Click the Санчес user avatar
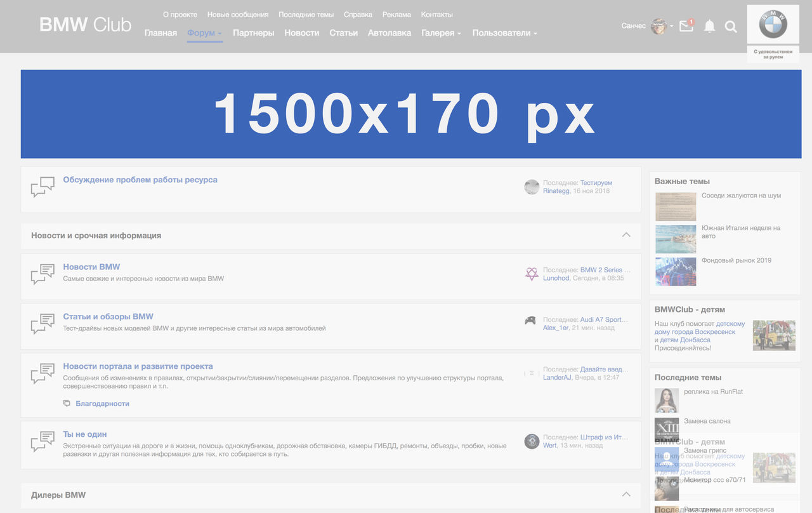 coord(658,26)
